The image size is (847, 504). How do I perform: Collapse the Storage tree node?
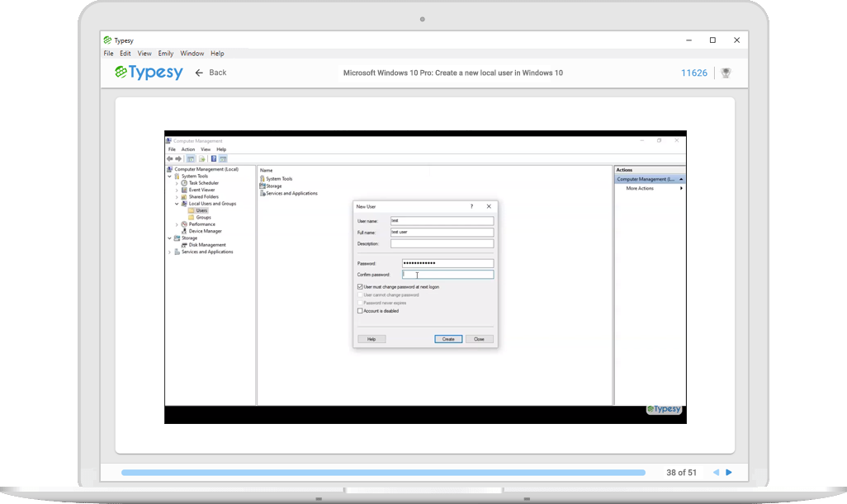click(x=169, y=238)
